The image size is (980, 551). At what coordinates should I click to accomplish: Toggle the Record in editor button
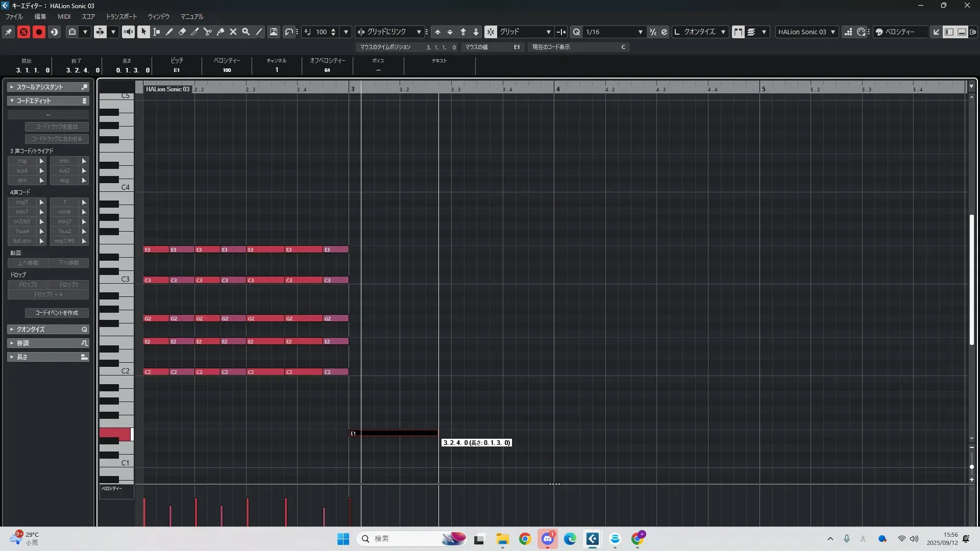coord(39,32)
